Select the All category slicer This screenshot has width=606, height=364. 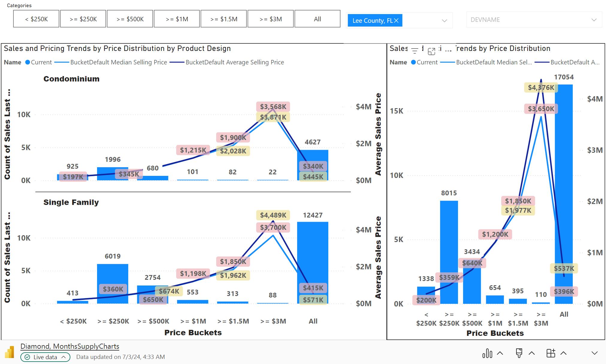click(x=317, y=19)
